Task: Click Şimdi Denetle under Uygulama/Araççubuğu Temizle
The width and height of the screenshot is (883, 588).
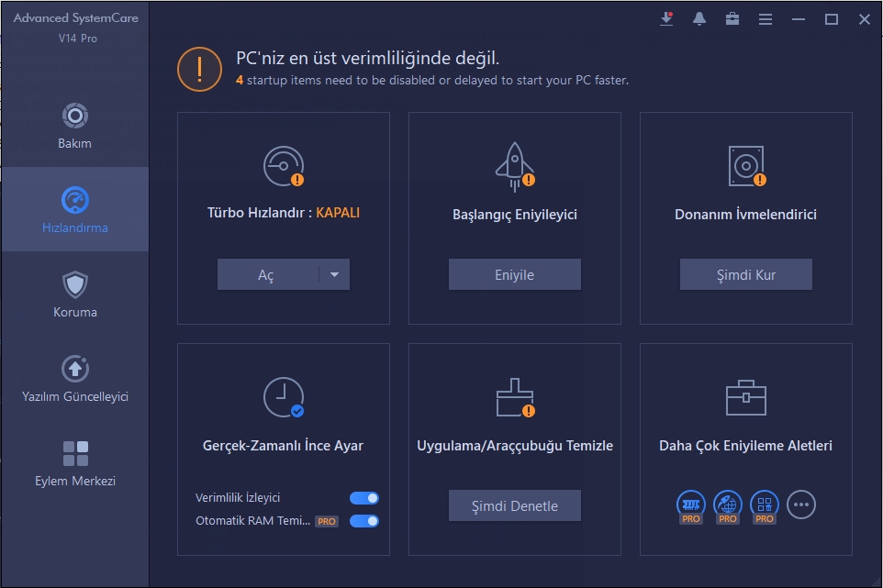Action: (514, 505)
